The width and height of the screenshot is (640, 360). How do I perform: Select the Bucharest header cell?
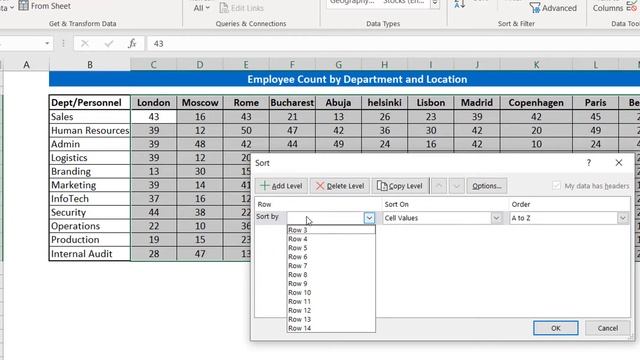[292, 102]
